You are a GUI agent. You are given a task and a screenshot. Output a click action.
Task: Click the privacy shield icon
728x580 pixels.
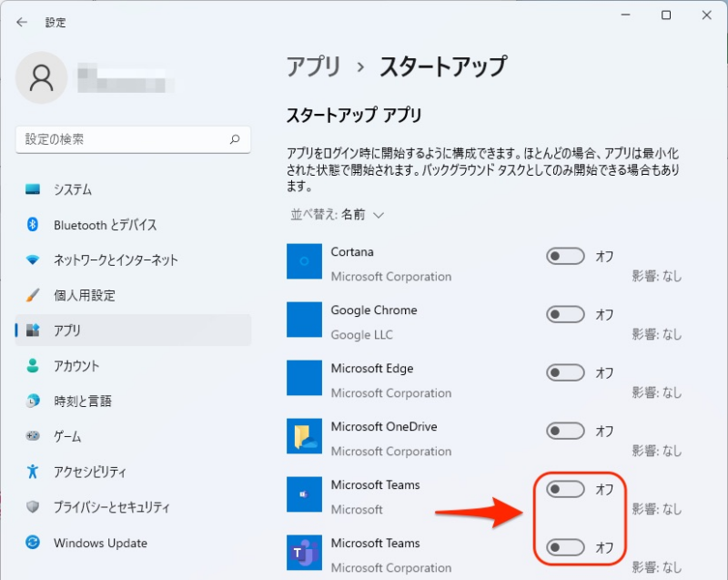coord(33,506)
